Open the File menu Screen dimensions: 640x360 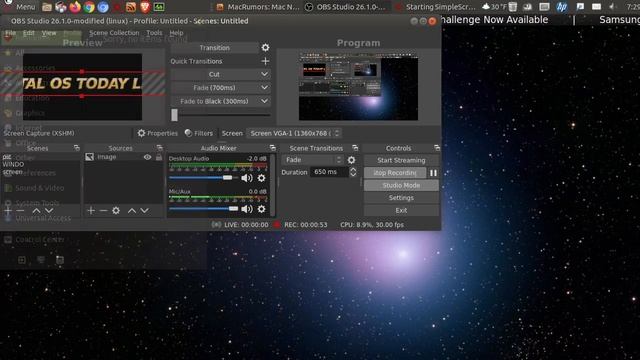tap(11, 33)
